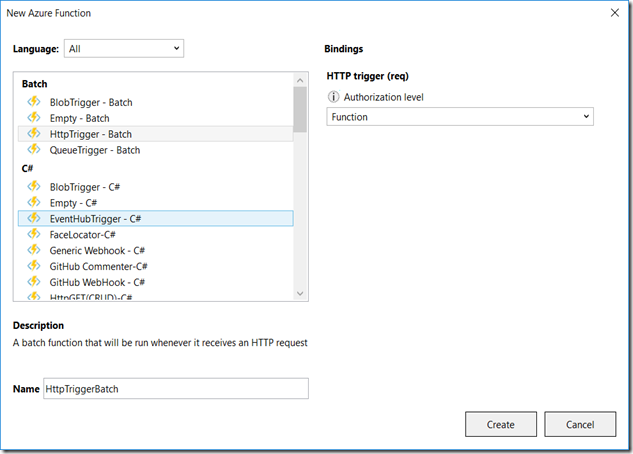Click the template list scroll down arrow
Image resolution: width=633 pixels, height=454 pixels.
300,293
